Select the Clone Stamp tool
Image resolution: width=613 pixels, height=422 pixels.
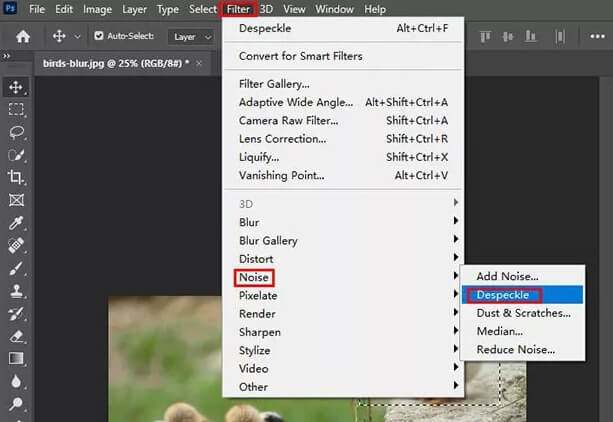pyautogui.click(x=16, y=291)
